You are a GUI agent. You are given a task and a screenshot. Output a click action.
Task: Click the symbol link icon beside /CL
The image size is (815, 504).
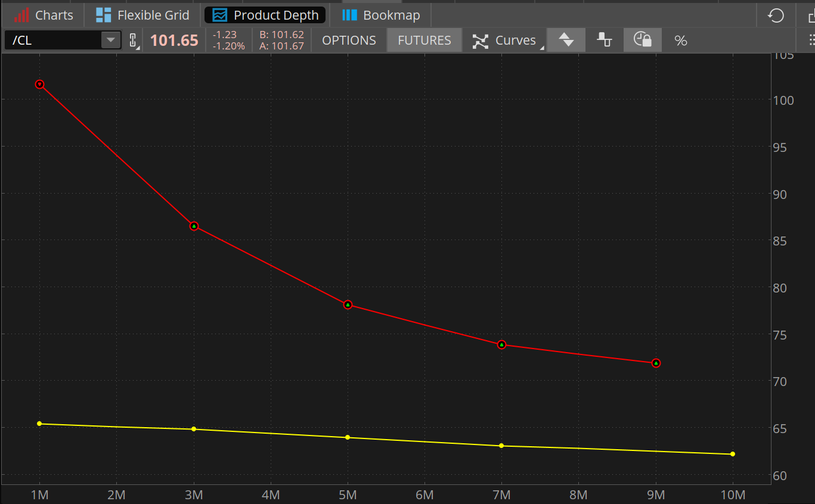(133, 41)
